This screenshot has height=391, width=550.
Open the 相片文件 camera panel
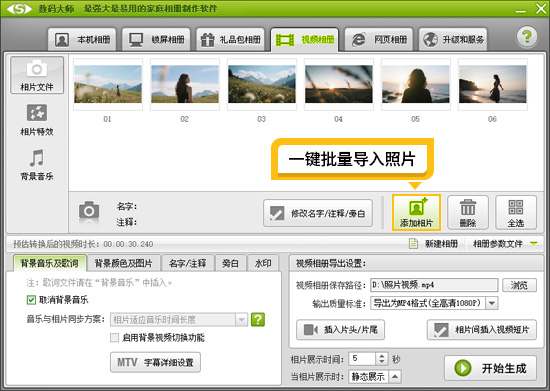[x=37, y=75]
